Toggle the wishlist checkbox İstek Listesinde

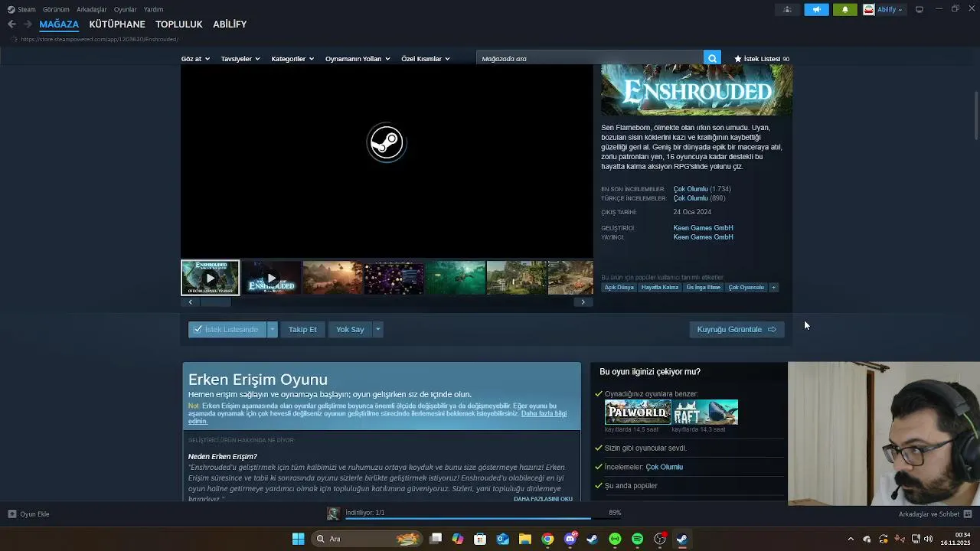(x=198, y=329)
